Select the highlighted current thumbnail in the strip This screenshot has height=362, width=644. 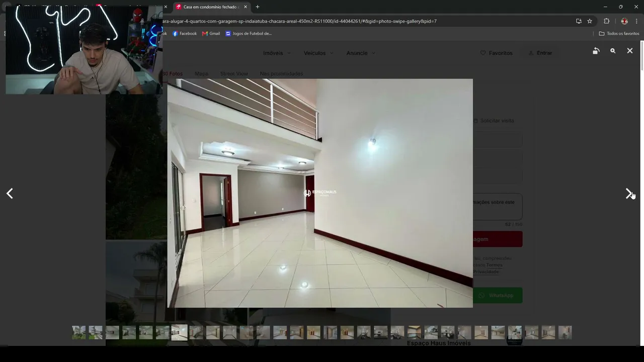(179, 332)
